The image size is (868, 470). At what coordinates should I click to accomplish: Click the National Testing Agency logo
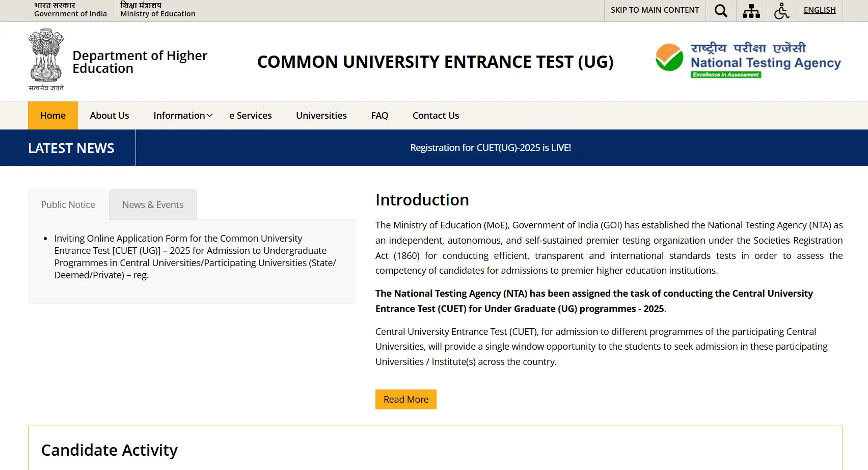click(x=748, y=60)
